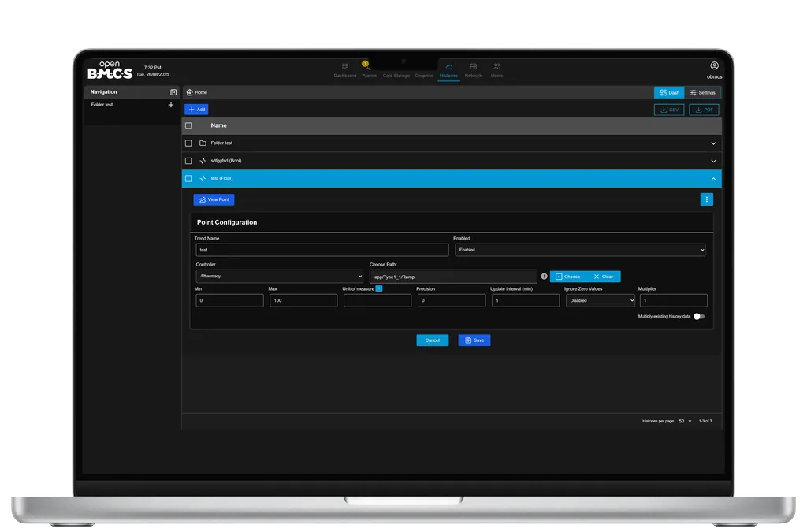Image resolution: width=807 pixels, height=532 pixels.
Task: Click the Home breadcrumb text
Action: pos(201,93)
